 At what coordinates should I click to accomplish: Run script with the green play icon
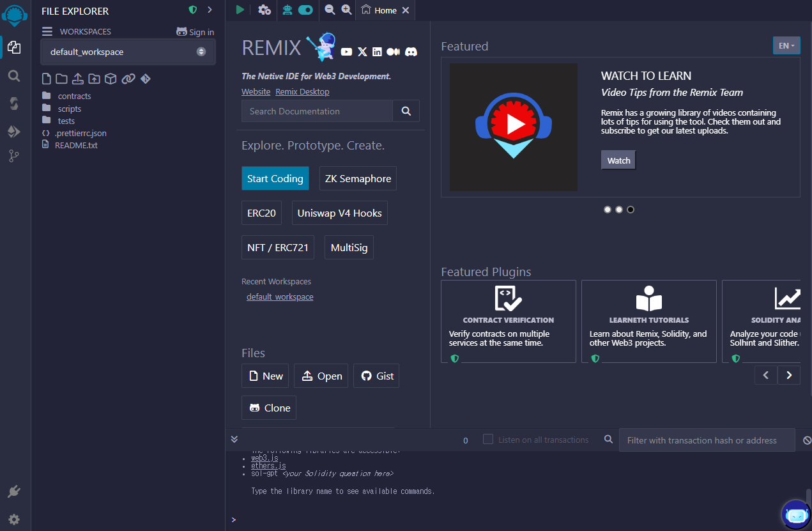(240, 10)
